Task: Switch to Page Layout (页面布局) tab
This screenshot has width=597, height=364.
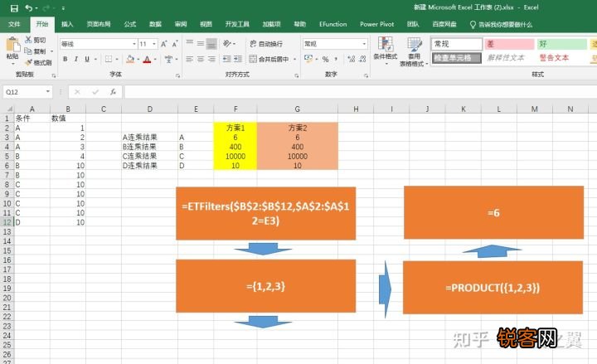Action: 99,24
